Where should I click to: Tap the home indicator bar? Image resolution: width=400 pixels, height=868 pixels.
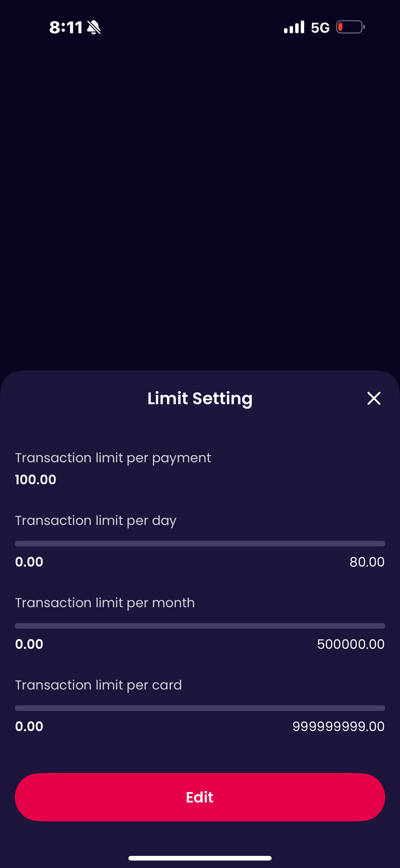pos(200,858)
